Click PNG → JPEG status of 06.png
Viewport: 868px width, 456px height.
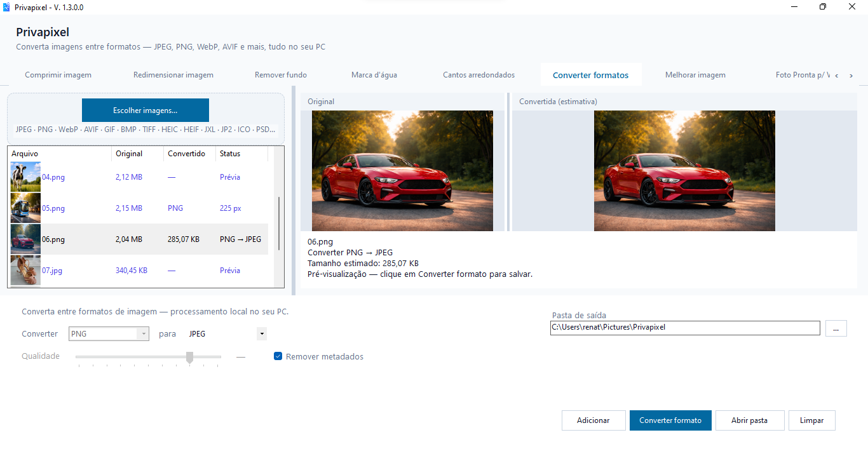point(240,239)
